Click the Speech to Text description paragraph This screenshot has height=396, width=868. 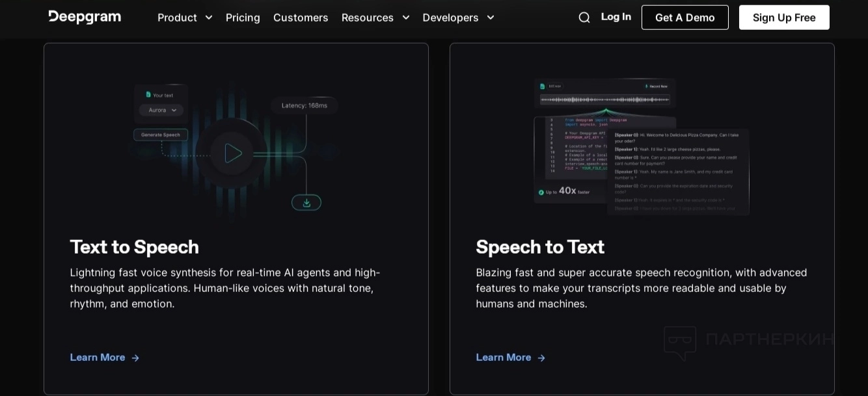[x=642, y=288]
